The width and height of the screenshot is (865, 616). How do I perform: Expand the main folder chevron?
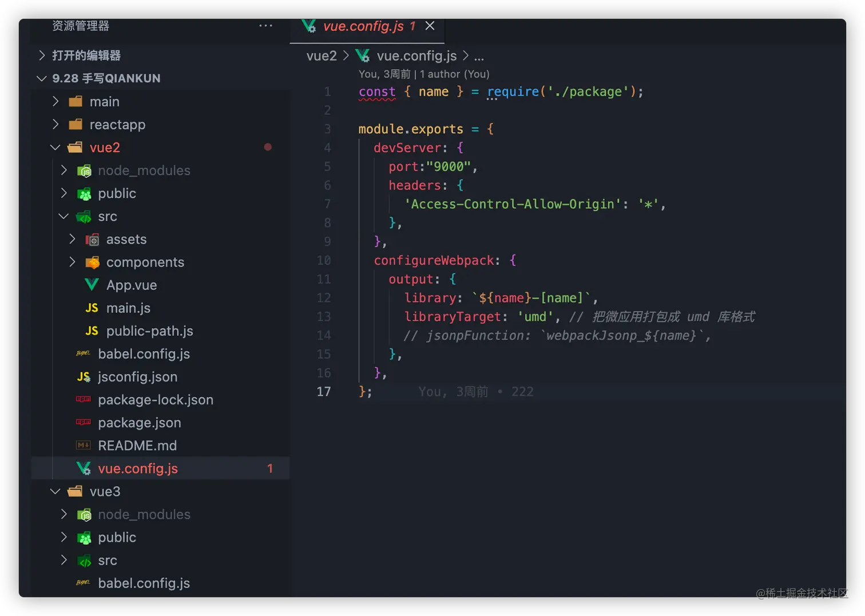55,101
